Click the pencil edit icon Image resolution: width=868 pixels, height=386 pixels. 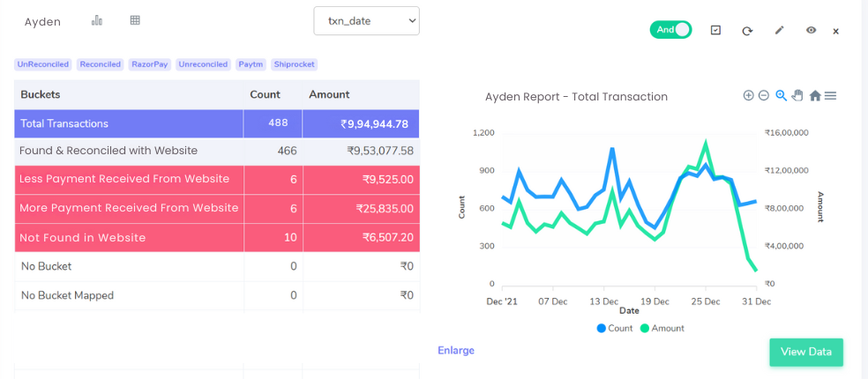click(x=780, y=31)
